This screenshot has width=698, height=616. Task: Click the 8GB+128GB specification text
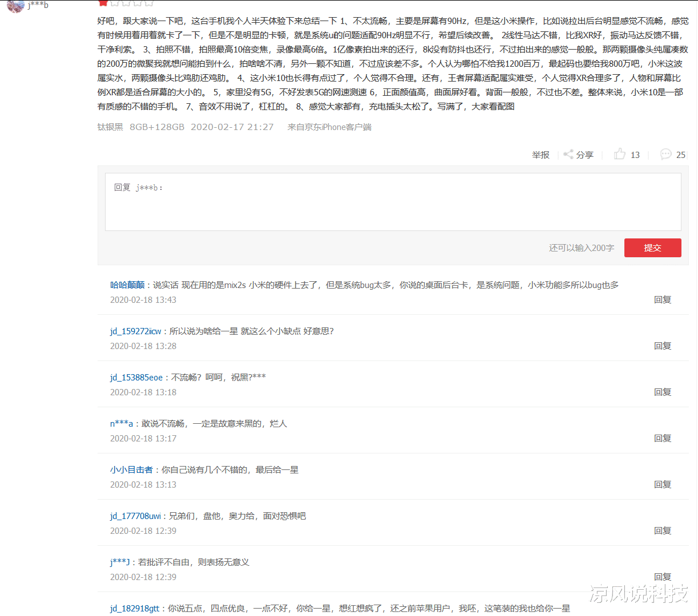pyautogui.click(x=157, y=127)
